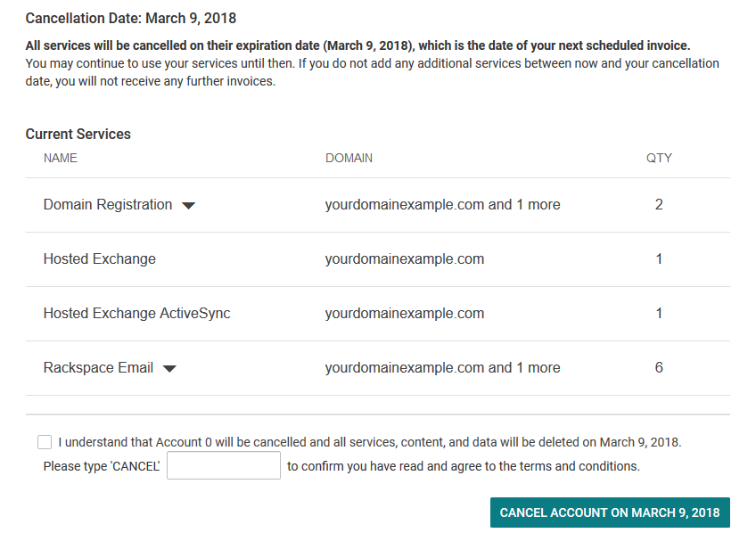Click the 'CANCEL' confirmation text field
The width and height of the screenshot is (756, 533).
pyautogui.click(x=224, y=465)
